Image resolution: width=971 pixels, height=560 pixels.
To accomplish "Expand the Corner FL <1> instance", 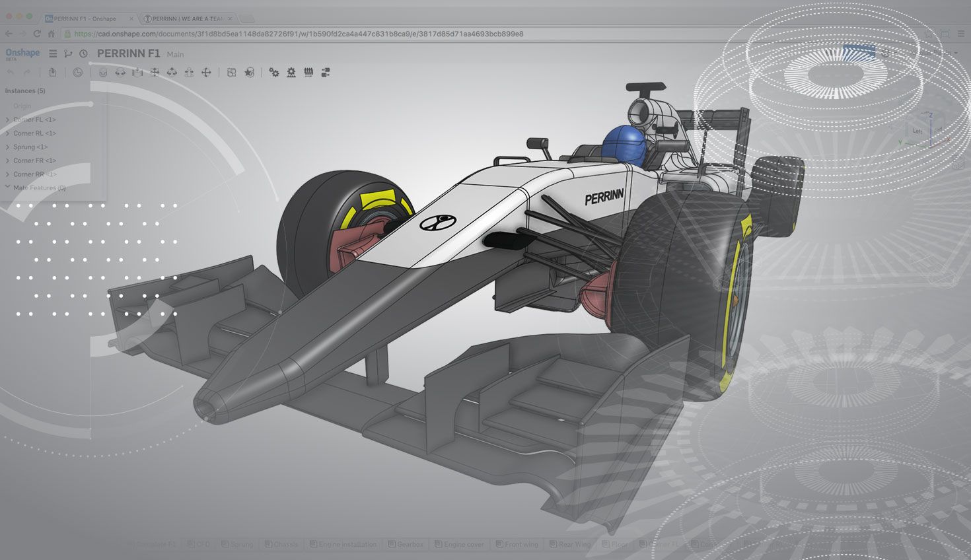I will coord(7,120).
